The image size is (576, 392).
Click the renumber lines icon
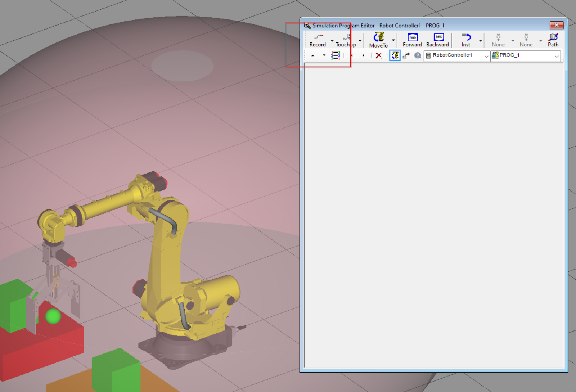(x=336, y=55)
